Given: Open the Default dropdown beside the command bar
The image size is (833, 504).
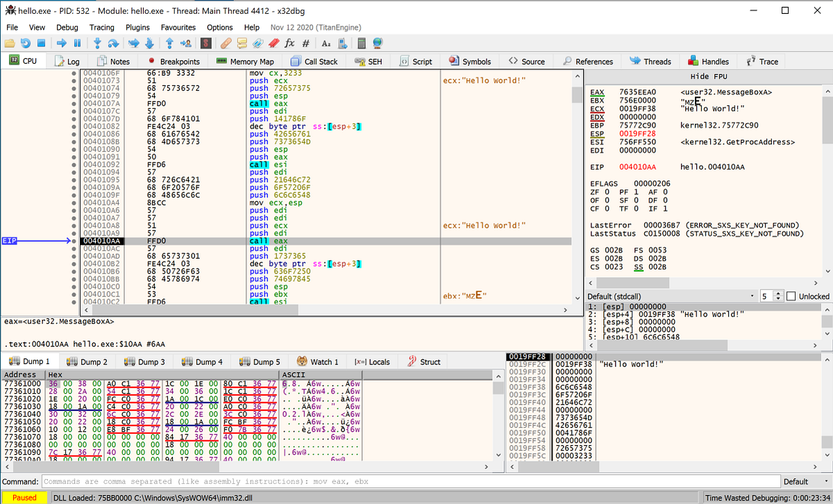Looking at the screenshot, I should pyautogui.click(x=805, y=481).
